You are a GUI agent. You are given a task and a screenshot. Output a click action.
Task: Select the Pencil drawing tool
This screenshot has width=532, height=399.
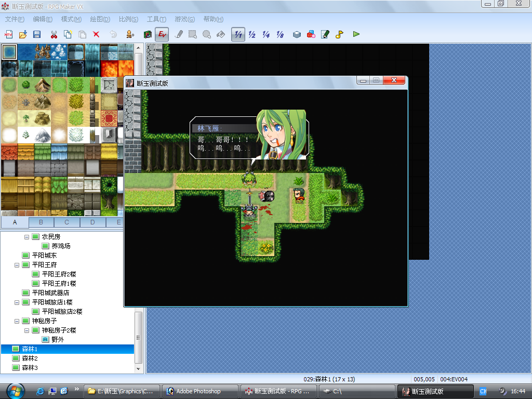[x=179, y=34]
